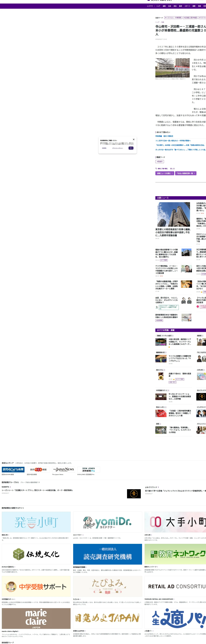The height and width of the screenshot is (644, 206).
Task: Click the 速報ニュースを読む button
Action: tap(165, 173)
